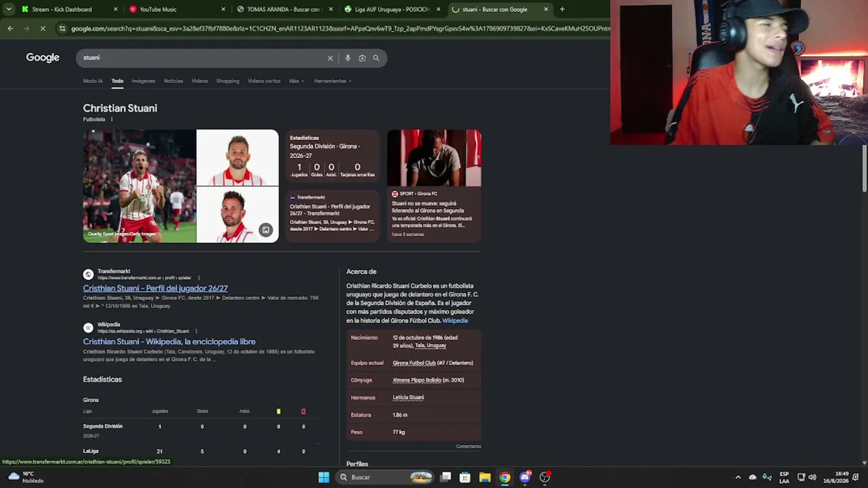
Task: Expand the Herramientas dropdown
Action: pyautogui.click(x=332, y=81)
